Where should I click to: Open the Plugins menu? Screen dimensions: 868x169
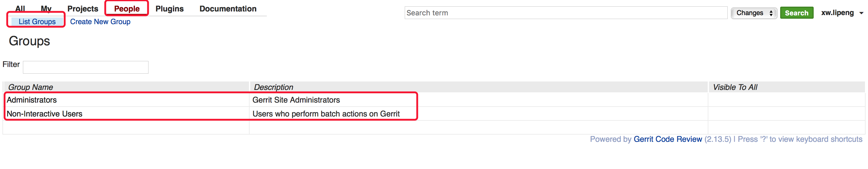point(170,9)
